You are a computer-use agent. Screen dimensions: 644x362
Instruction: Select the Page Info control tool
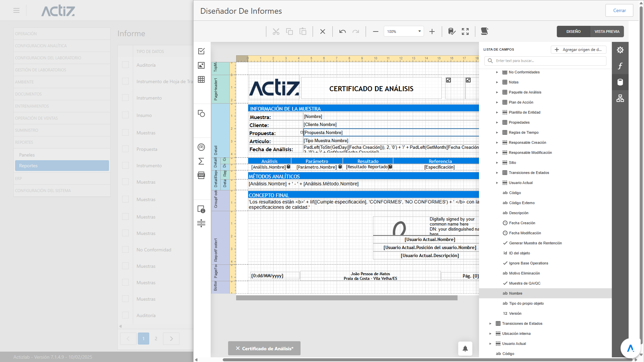(201, 209)
